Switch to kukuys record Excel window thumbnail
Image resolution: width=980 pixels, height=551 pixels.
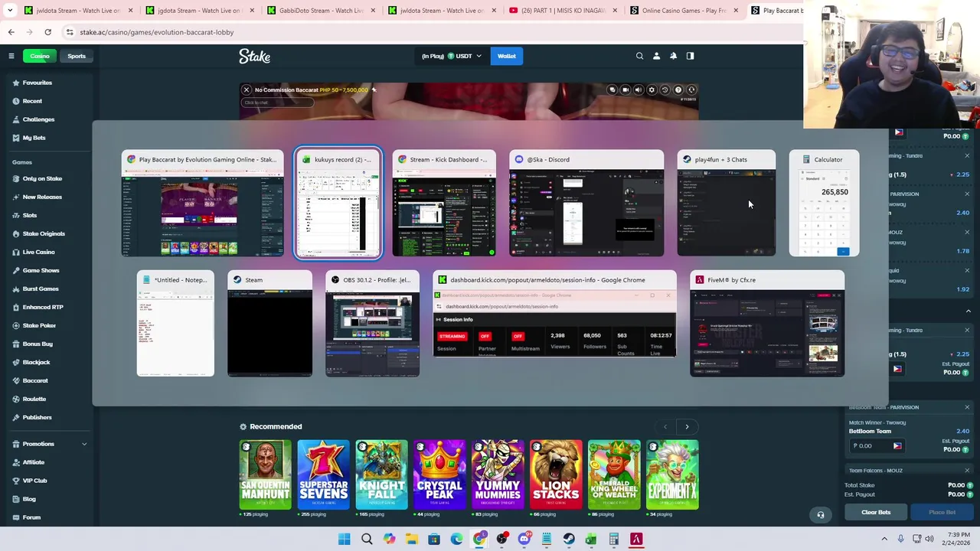coord(338,204)
